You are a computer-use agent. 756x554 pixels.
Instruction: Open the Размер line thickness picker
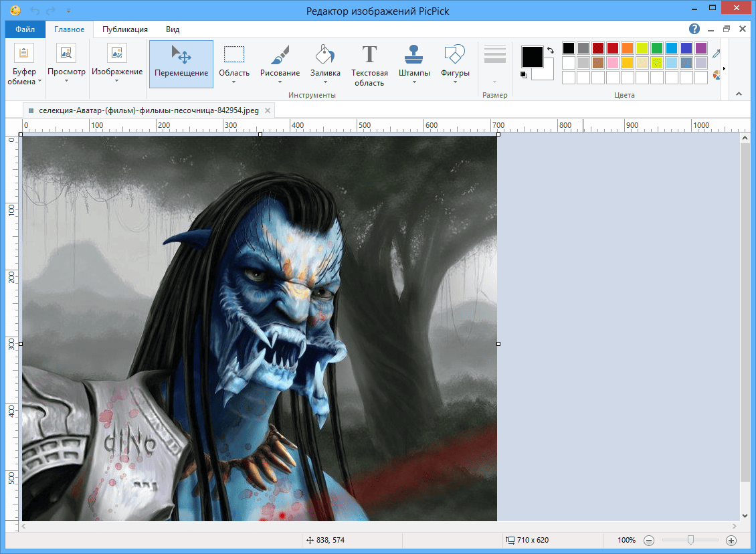click(x=494, y=64)
